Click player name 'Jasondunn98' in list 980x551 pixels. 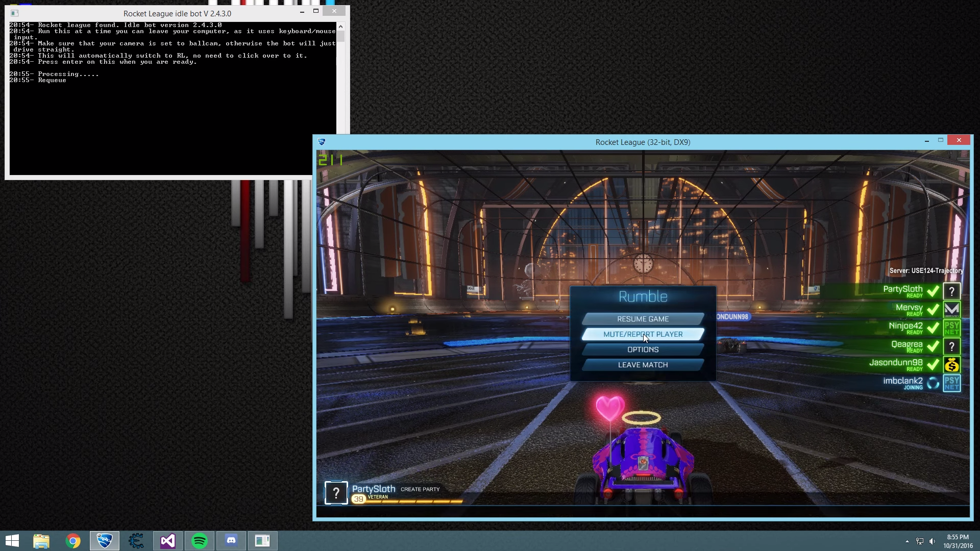[896, 363]
